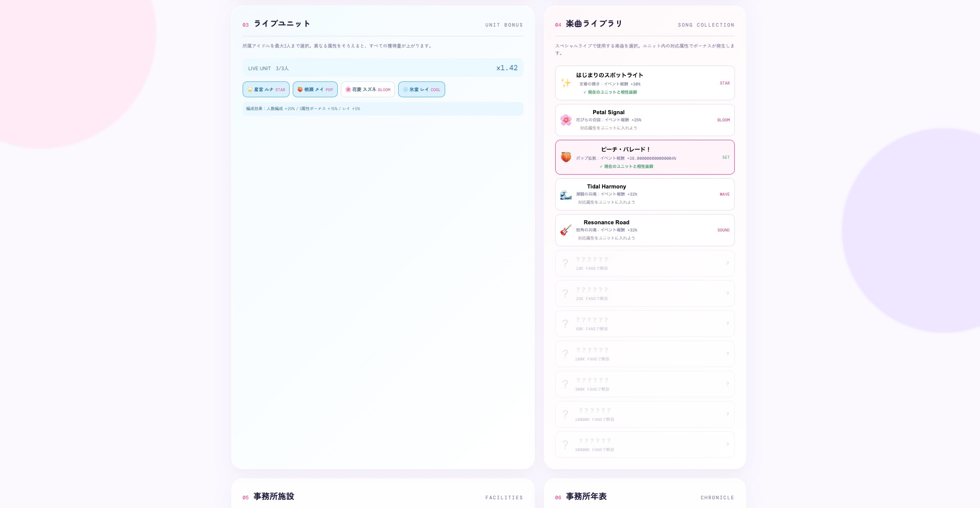Click the UNIT BONUS label
The width and height of the screenshot is (980, 508).
pos(504,25)
